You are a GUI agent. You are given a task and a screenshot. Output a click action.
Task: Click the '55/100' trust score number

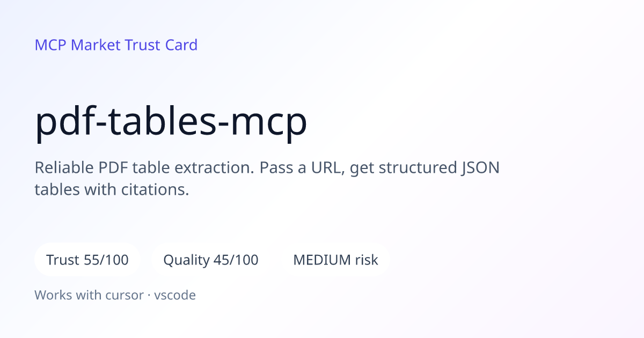[x=106, y=260]
